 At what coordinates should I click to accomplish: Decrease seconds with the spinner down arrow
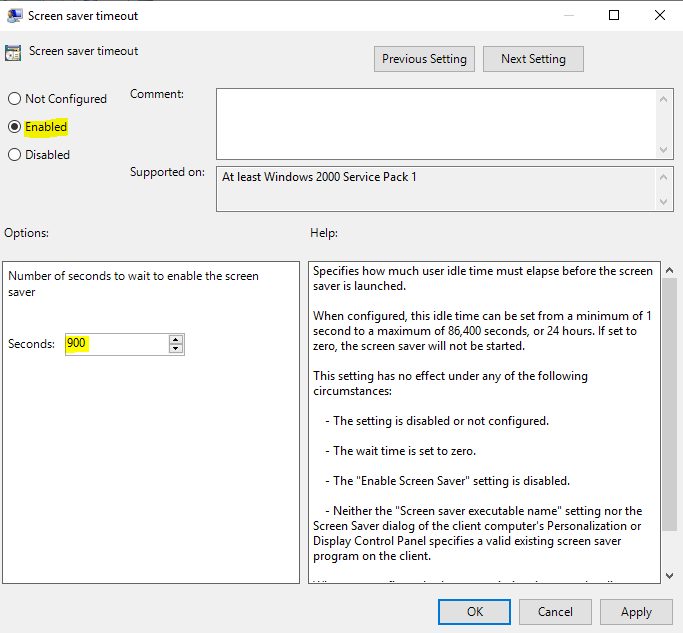(x=176, y=349)
